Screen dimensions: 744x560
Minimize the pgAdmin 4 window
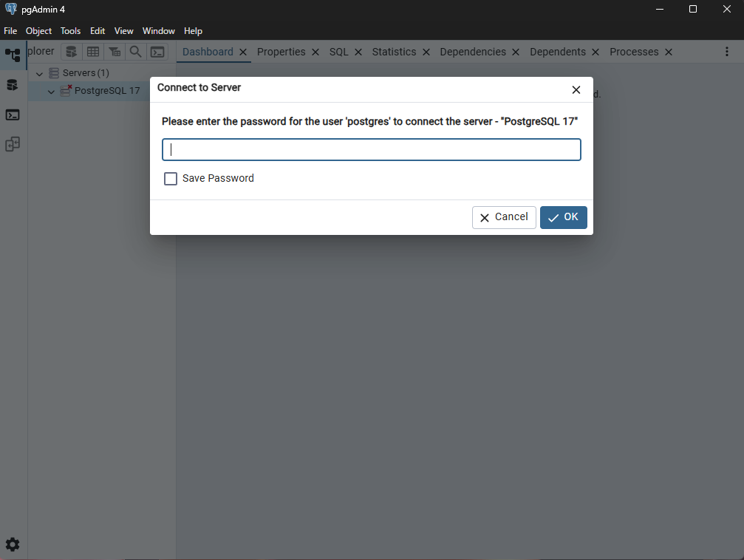(x=660, y=9)
